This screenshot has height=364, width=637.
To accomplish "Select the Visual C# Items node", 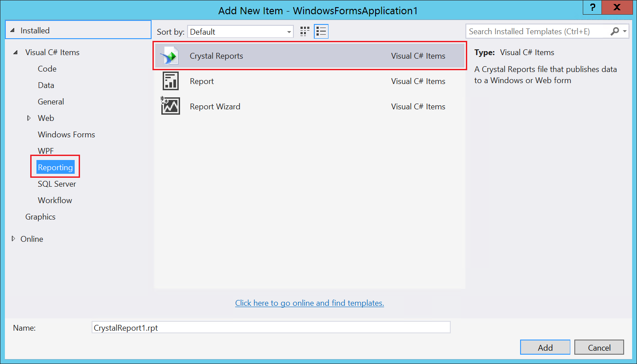I will point(52,52).
